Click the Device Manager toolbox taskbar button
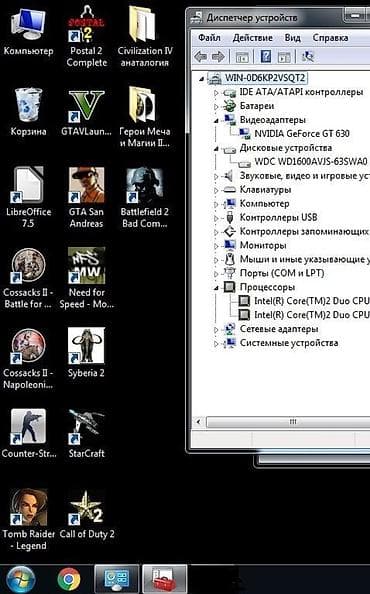This screenshot has width=370, height=594. [x=164, y=579]
